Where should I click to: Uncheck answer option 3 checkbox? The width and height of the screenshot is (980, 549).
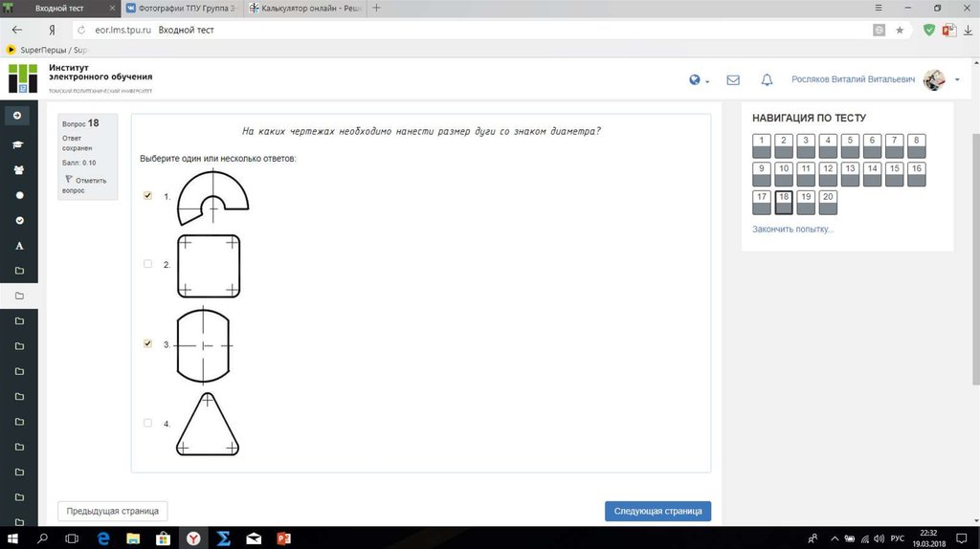tap(147, 343)
